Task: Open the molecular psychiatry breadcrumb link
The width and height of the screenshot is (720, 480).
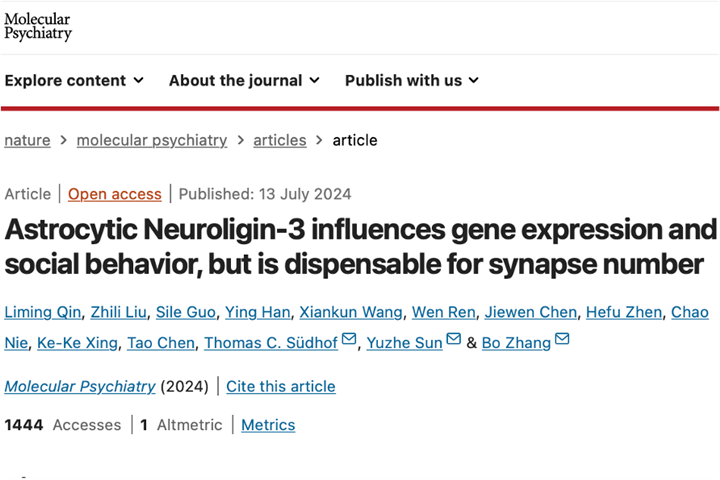Action: pyautogui.click(x=152, y=140)
